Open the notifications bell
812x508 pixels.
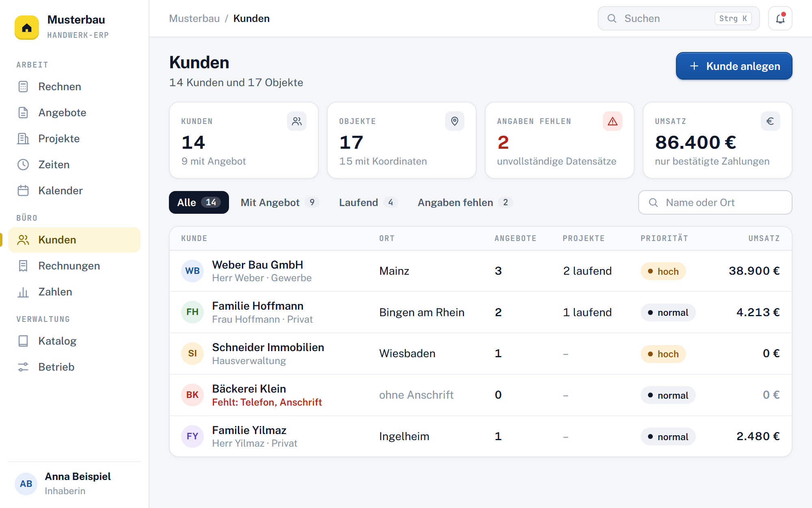(x=780, y=18)
